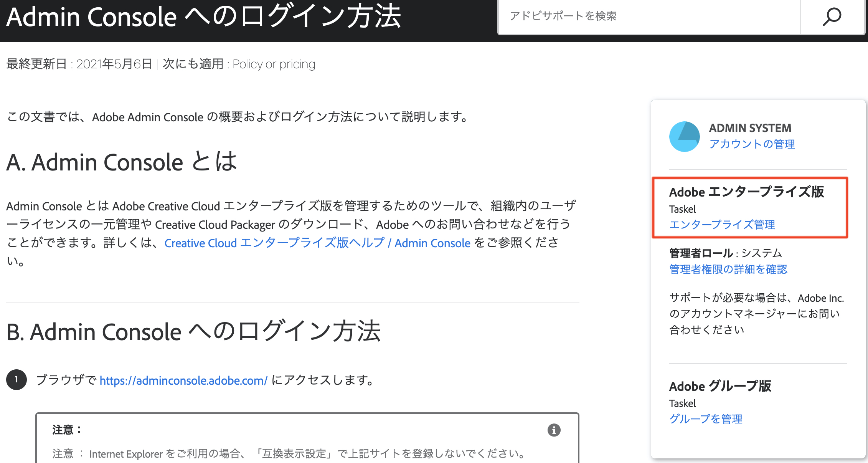Open the 管理者権限の詳細を確認 link

tap(728, 269)
